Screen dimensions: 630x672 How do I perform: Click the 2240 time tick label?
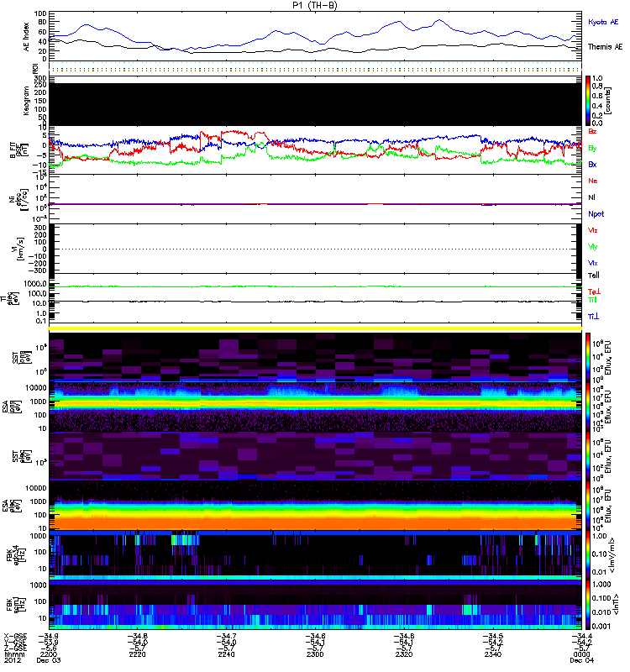(226, 654)
